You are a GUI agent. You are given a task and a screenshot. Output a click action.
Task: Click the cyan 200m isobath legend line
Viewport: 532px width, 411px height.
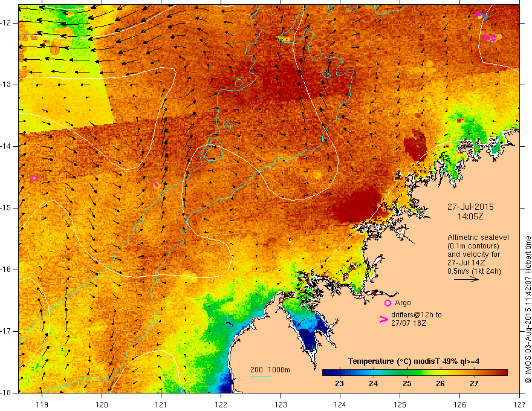pyautogui.click(x=260, y=376)
